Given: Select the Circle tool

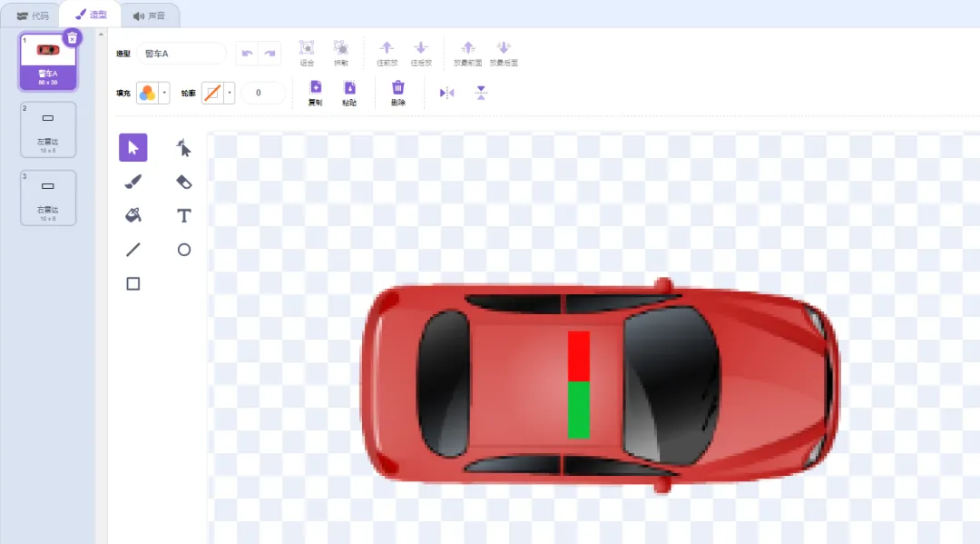Looking at the screenshot, I should [x=183, y=250].
